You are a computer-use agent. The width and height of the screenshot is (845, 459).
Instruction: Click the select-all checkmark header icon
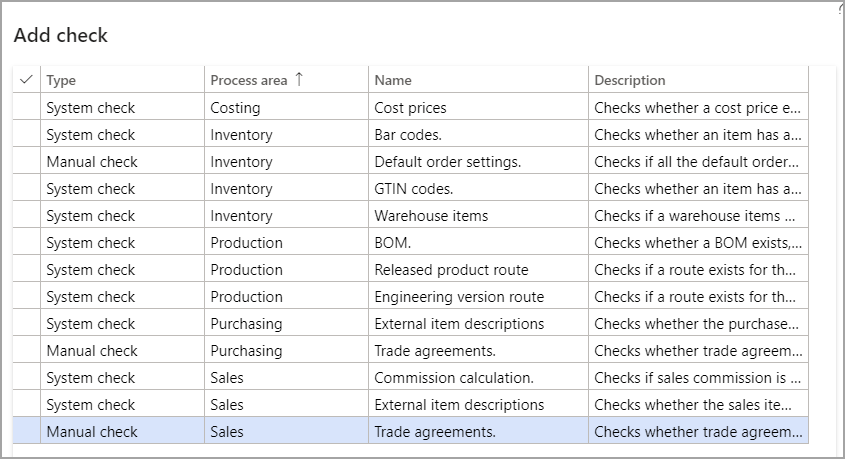coord(26,80)
